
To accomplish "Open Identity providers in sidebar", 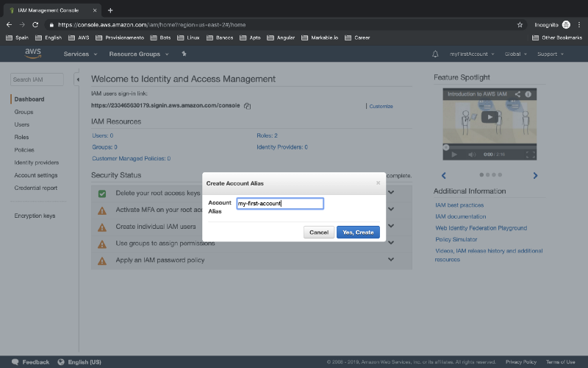I will pyautogui.click(x=36, y=163).
